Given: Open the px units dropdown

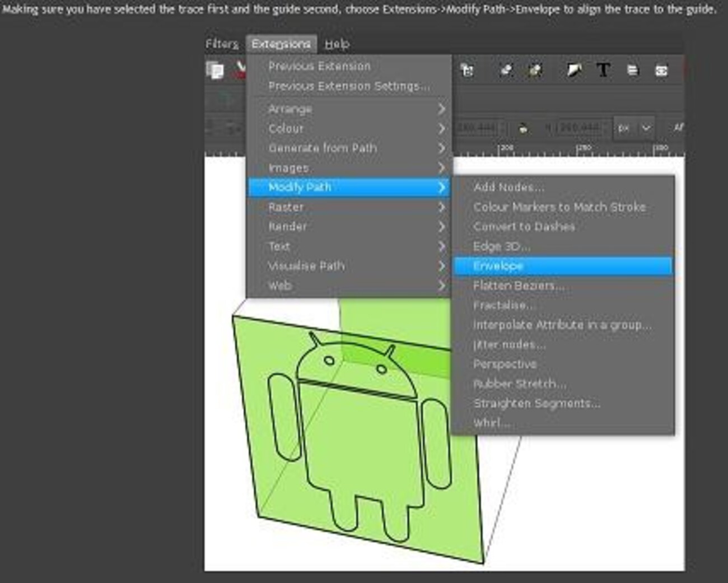Looking at the screenshot, I should click(634, 128).
